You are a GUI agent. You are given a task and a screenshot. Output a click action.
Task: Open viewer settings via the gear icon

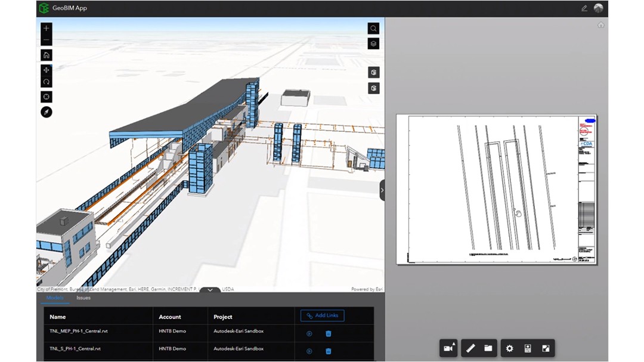point(509,348)
